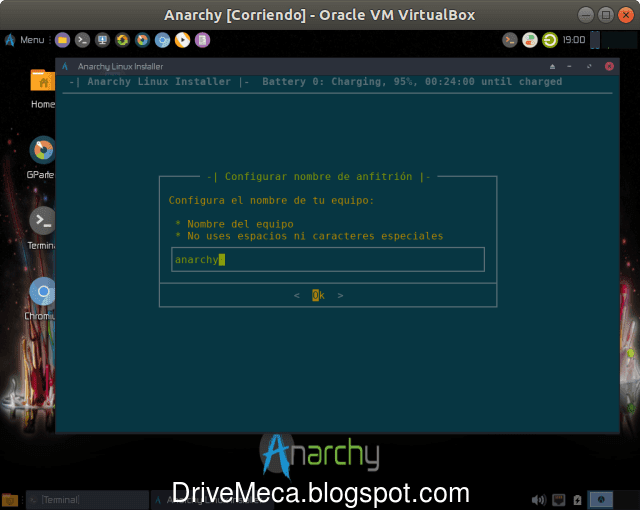Confirm hostname with the Ok button
The image size is (640, 510).
[x=318, y=295]
